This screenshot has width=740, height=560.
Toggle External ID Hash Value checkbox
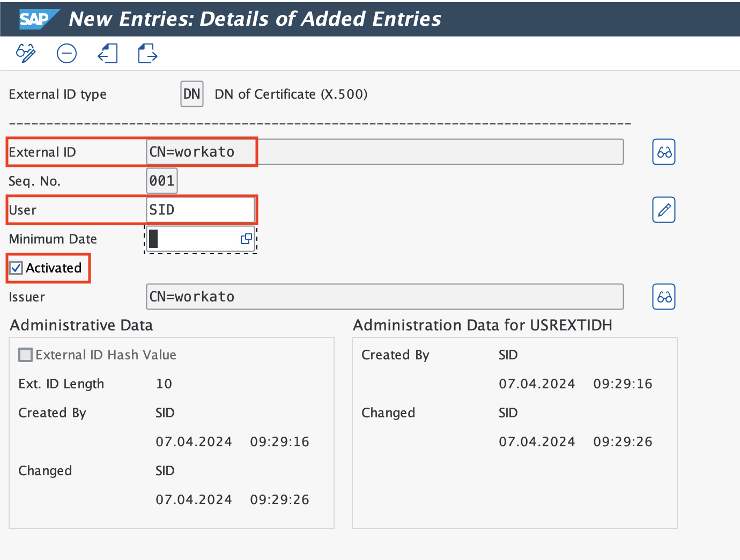click(25, 355)
